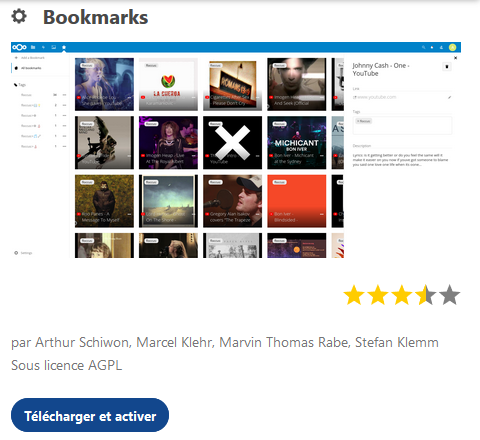Click the star rating of Bookmarks
This screenshot has height=440, width=480.
402,295
